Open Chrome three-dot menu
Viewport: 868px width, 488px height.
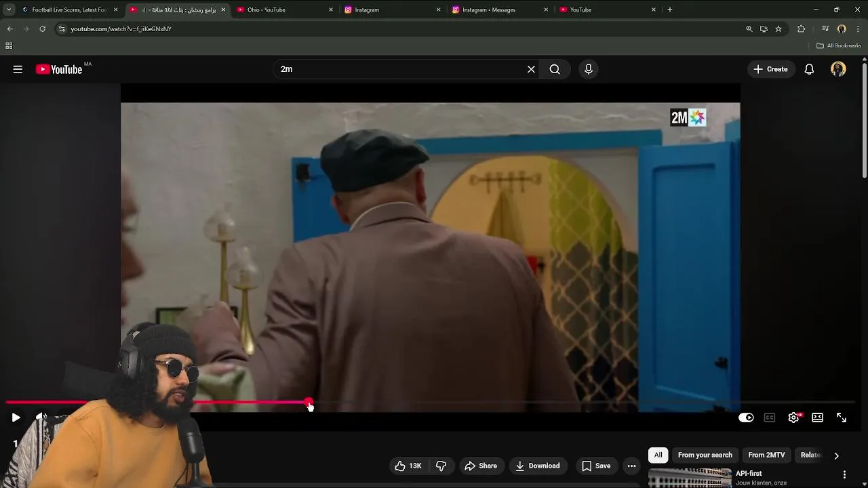859,28
